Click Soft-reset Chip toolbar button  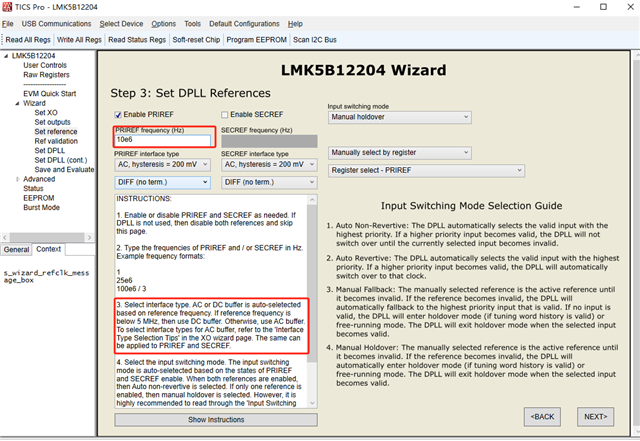(x=196, y=40)
